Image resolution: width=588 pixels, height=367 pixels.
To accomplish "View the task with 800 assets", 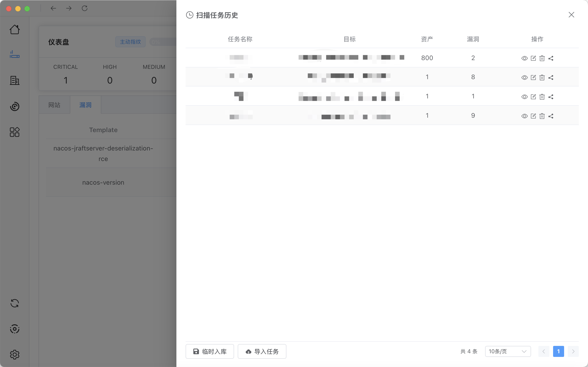I will point(524,58).
